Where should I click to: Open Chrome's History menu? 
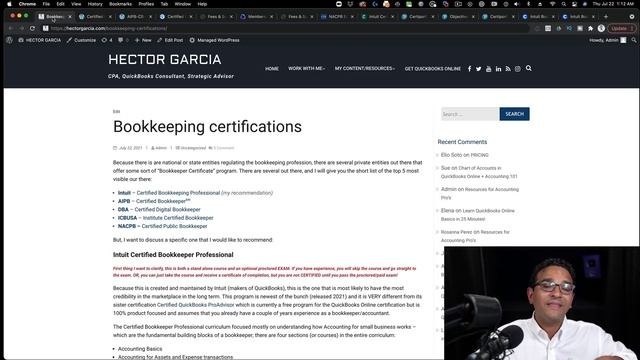click(95, 4)
